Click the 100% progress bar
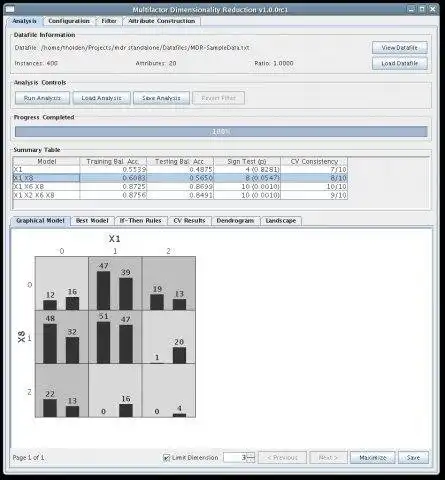 221,132
